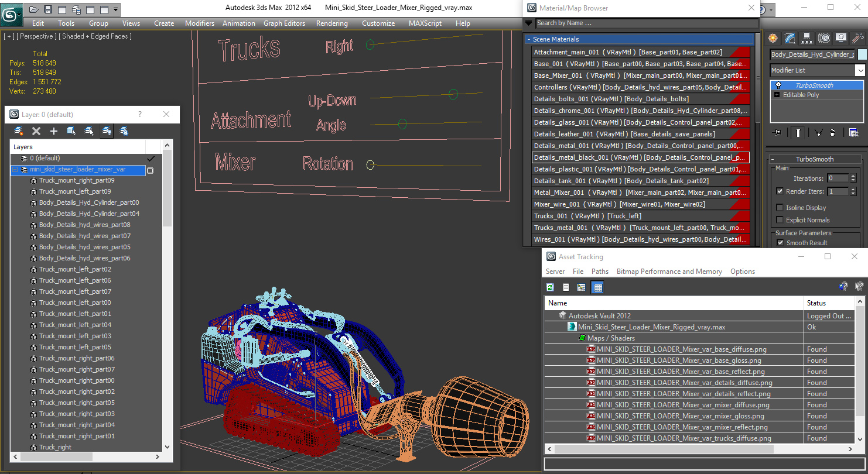Image resolution: width=868 pixels, height=474 pixels.
Task: Click Mixer Rotation slider handle in viewport
Action: click(370, 165)
